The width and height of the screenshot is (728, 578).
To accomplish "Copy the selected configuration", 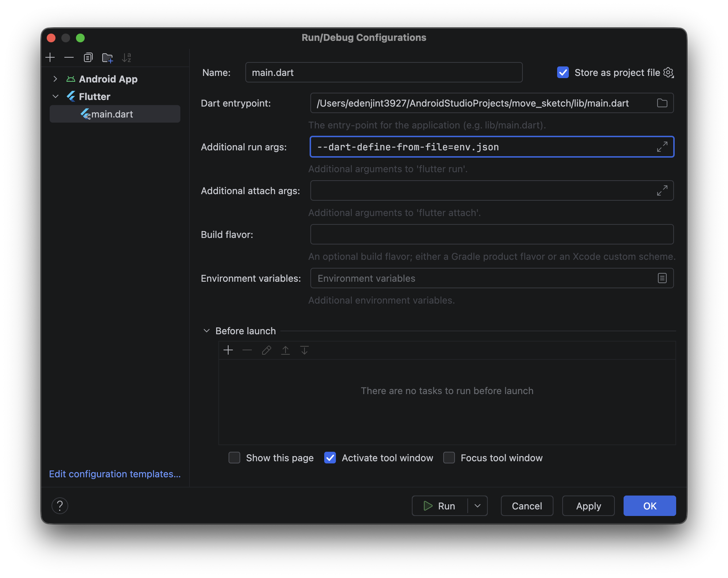I will [88, 57].
